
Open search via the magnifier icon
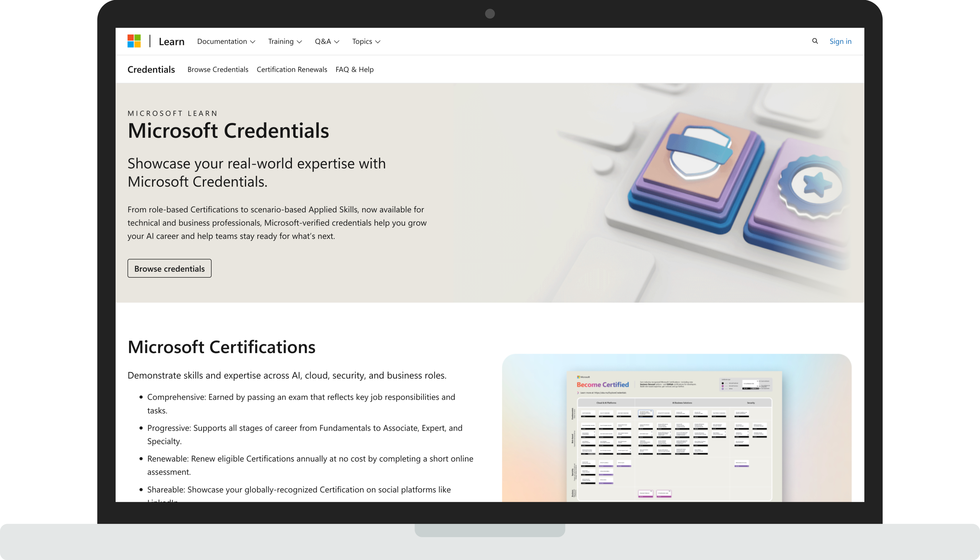815,41
